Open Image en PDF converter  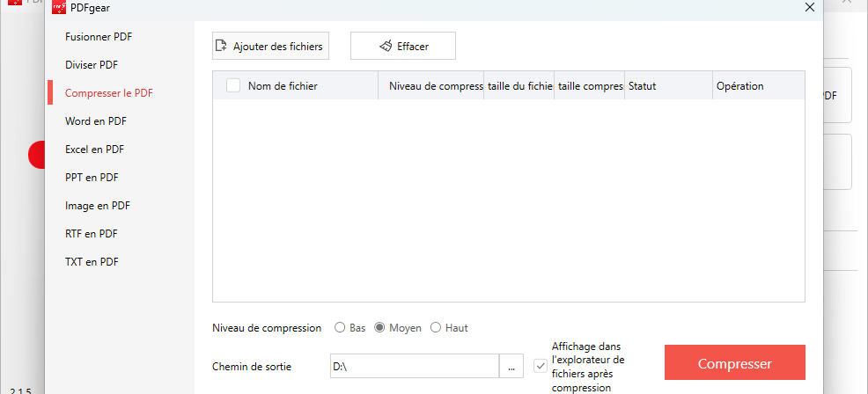click(98, 206)
